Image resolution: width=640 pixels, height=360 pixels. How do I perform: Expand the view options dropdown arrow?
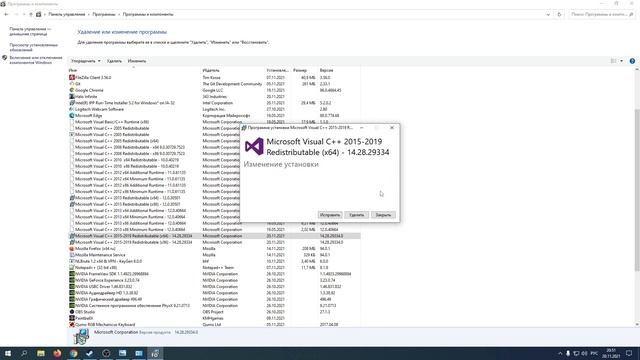[x=622, y=61]
